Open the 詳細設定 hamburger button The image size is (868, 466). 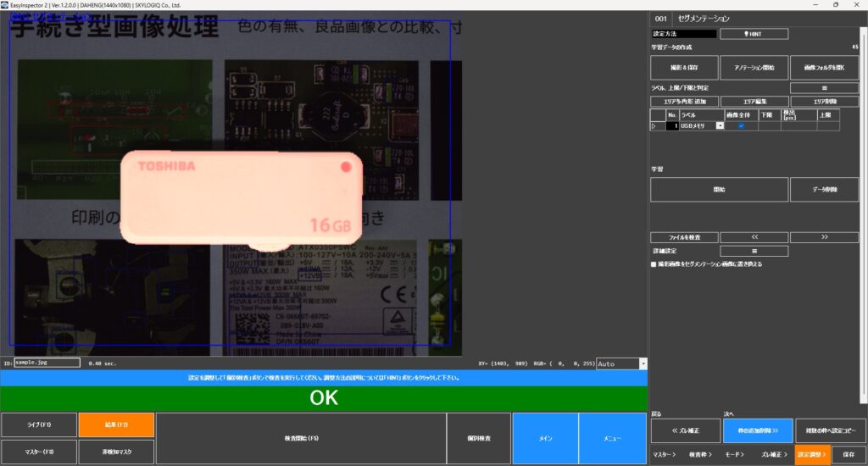pos(754,252)
